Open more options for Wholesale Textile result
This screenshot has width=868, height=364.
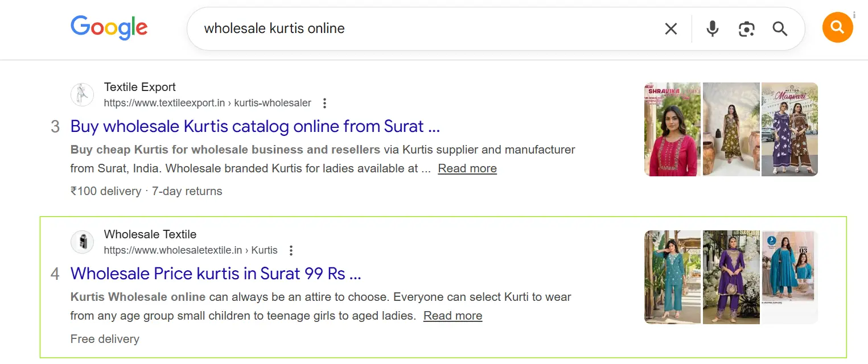pyautogui.click(x=291, y=250)
